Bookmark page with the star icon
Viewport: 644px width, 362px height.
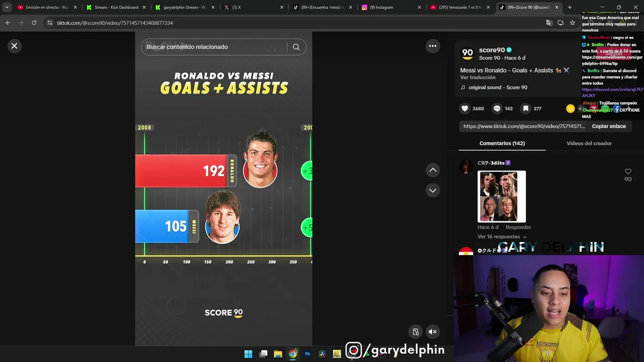(x=572, y=23)
